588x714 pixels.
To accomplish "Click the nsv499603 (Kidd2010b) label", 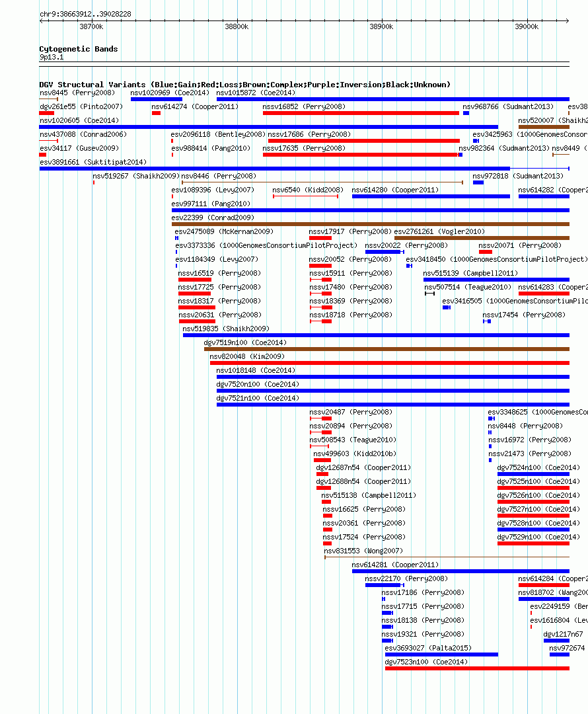I will tap(355, 454).
